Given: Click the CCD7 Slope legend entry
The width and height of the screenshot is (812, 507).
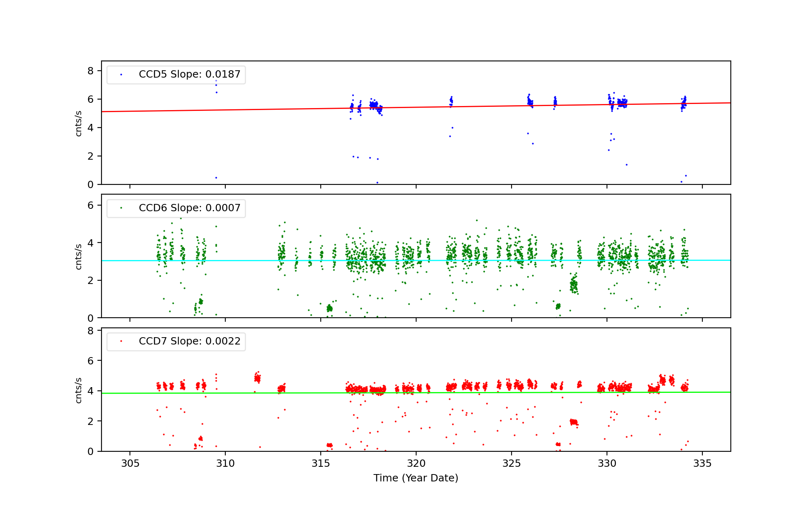Looking at the screenshot, I should click(189, 341).
